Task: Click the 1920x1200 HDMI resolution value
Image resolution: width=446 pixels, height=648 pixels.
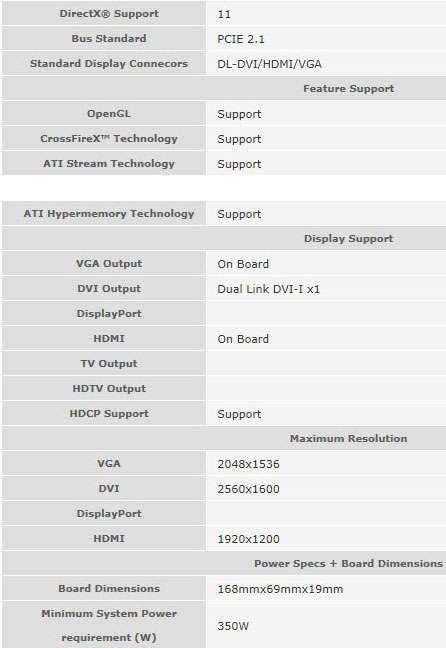Action: (x=248, y=539)
